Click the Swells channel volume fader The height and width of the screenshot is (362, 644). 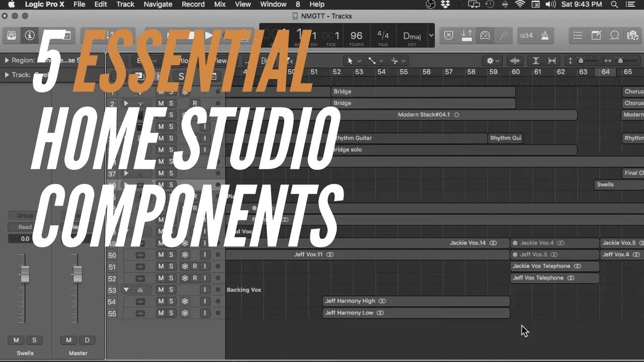[x=25, y=274]
